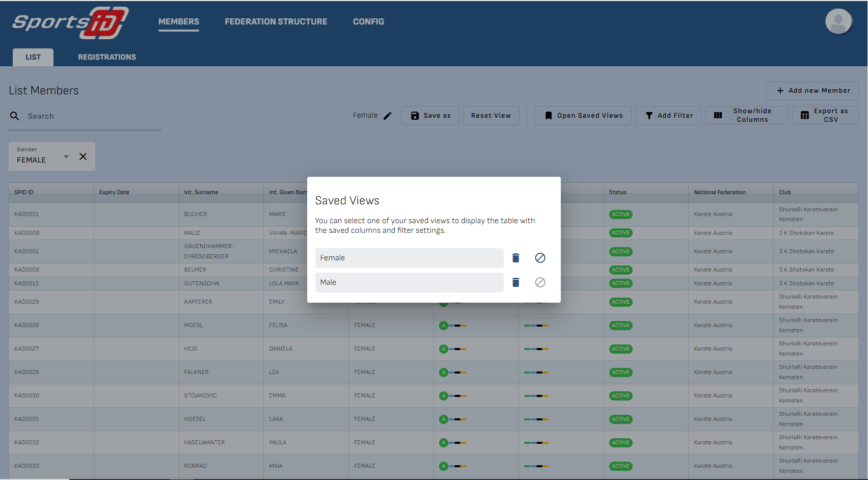The height and width of the screenshot is (480, 868).
Task: Switch to the REGISTRATIONS tab
Action: click(107, 57)
